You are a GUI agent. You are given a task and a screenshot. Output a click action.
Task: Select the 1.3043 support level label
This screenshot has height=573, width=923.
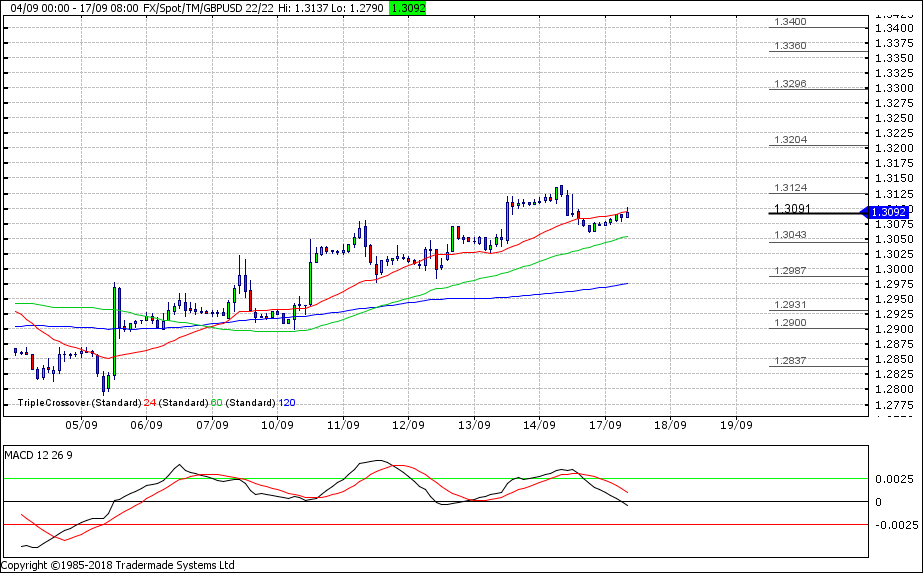pyautogui.click(x=790, y=235)
